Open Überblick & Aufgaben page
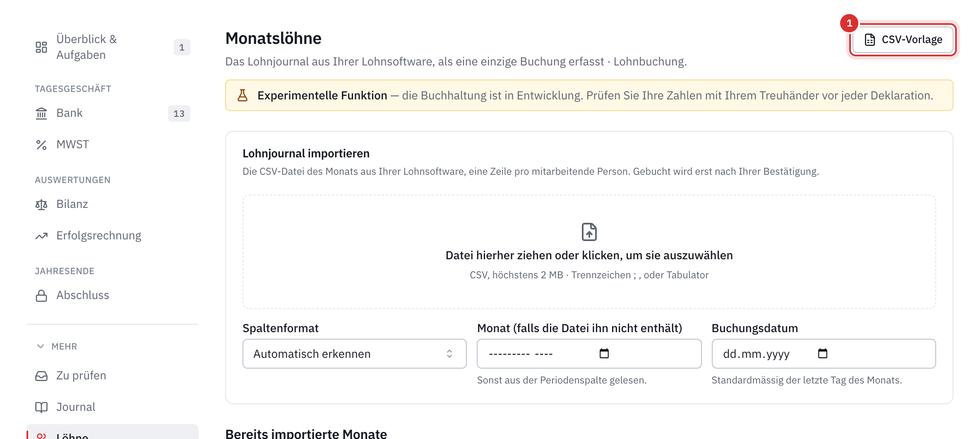Image resolution: width=980 pixels, height=439 pixels. pyautogui.click(x=113, y=47)
